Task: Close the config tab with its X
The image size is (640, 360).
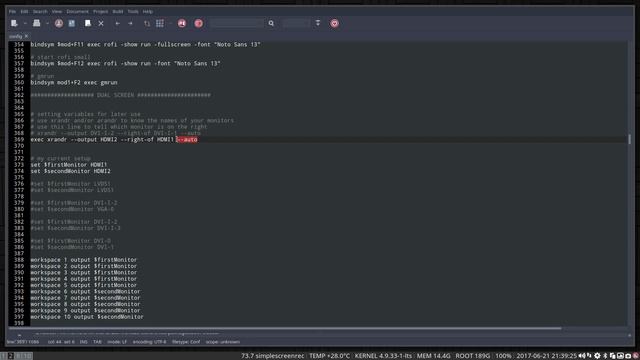Action: tap(26, 36)
